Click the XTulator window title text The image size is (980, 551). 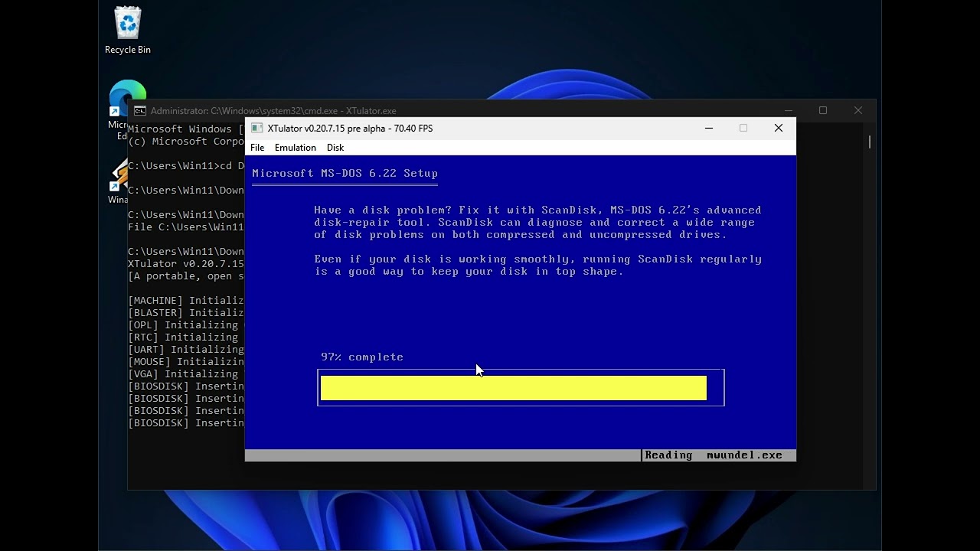tap(350, 129)
